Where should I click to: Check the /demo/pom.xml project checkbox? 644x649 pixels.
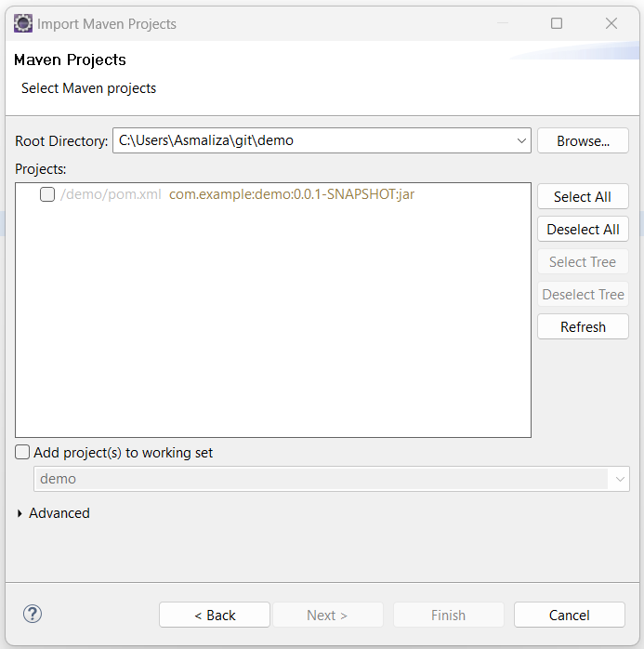click(x=47, y=194)
